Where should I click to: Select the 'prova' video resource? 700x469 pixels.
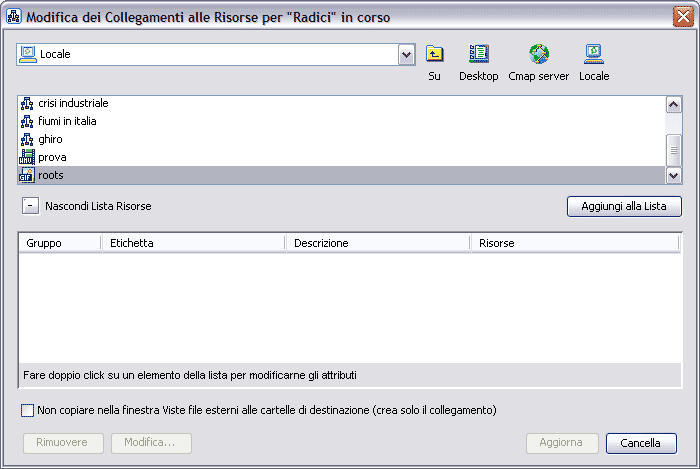pos(52,157)
